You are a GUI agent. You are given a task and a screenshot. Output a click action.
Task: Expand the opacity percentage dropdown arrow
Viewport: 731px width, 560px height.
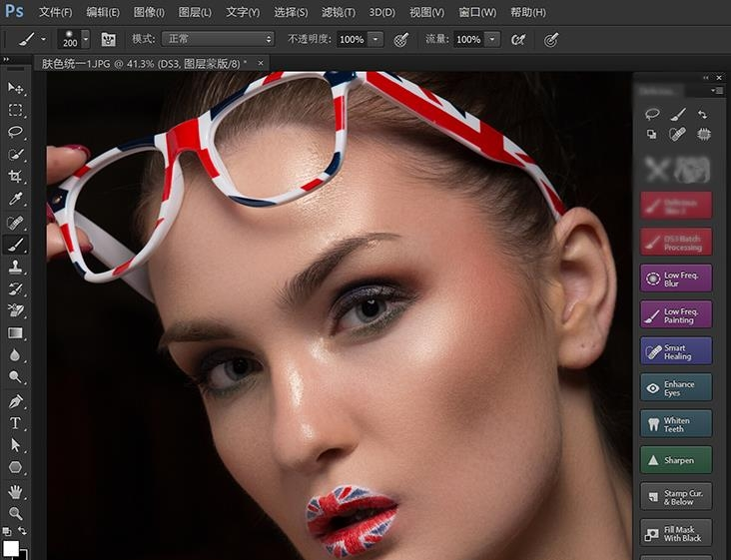point(375,39)
